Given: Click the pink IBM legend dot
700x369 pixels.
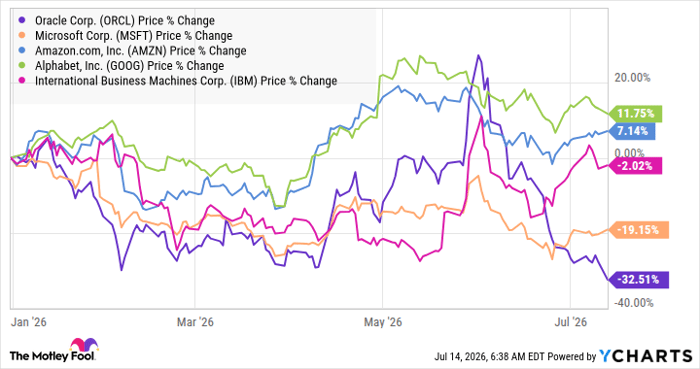Looking at the screenshot, I should pos(23,81).
